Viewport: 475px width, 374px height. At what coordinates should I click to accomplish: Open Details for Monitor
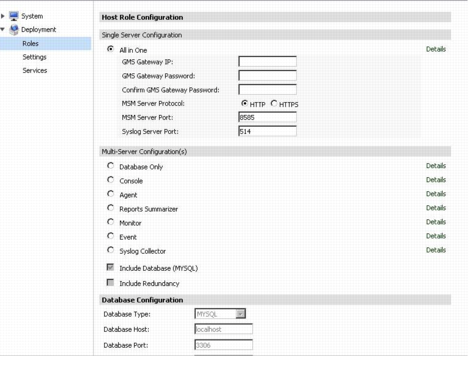pyautogui.click(x=436, y=222)
